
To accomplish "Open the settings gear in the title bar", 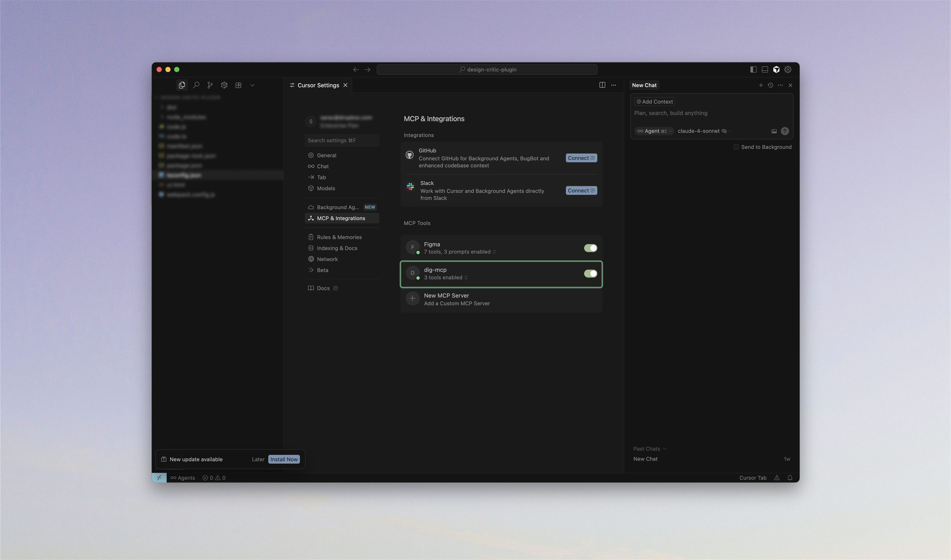I will pos(788,69).
